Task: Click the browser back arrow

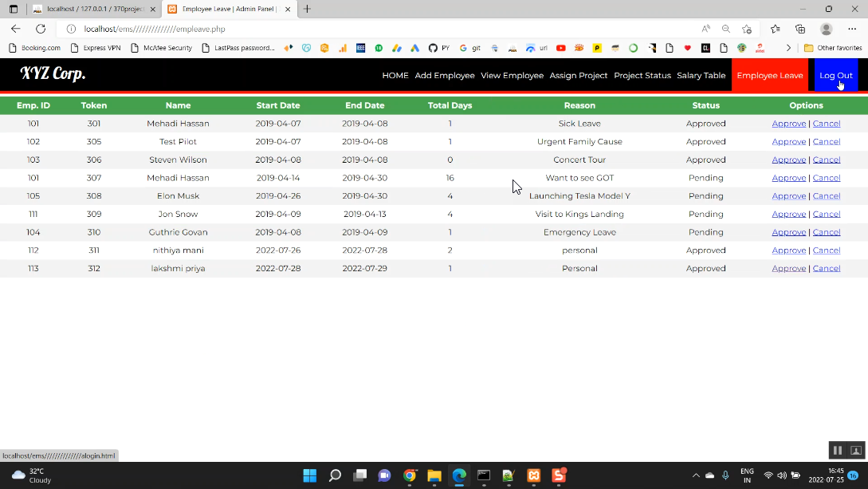Action: pyautogui.click(x=16, y=29)
